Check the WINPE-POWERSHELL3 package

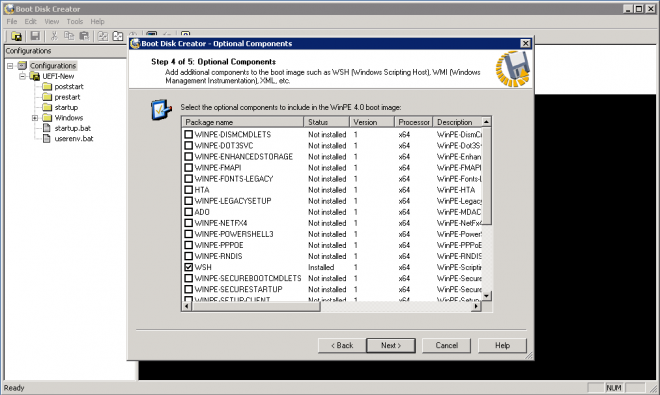189,234
